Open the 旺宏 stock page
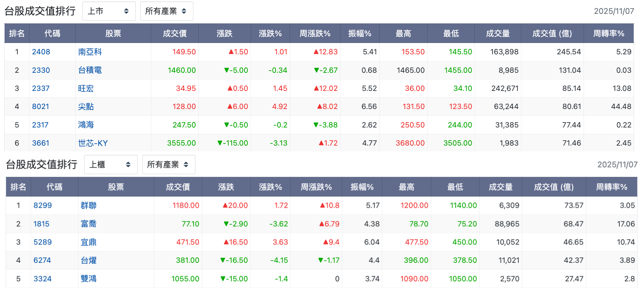Screen dimensions: 644x288 click(86, 88)
